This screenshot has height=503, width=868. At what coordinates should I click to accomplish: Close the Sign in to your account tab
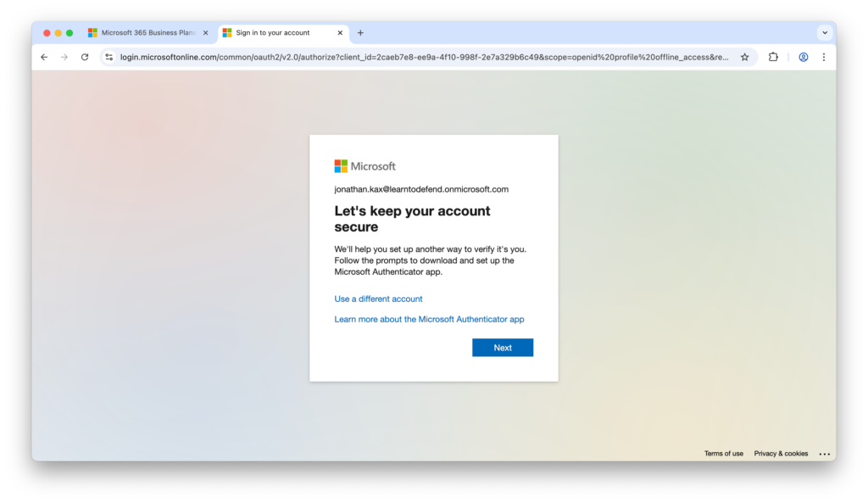pyautogui.click(x=341, y=33)
